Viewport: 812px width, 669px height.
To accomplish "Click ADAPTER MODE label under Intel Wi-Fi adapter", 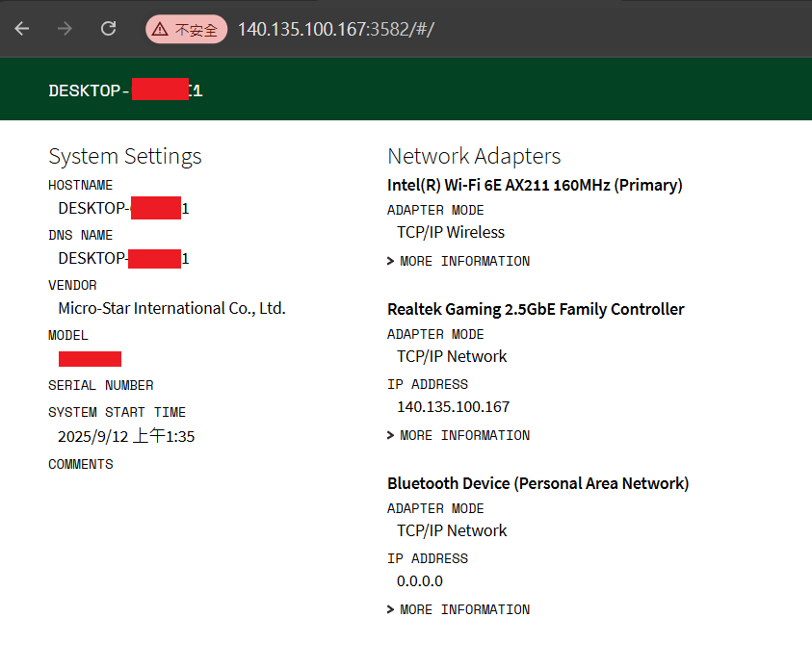I will pyautogui.click(x=435, y=211).
